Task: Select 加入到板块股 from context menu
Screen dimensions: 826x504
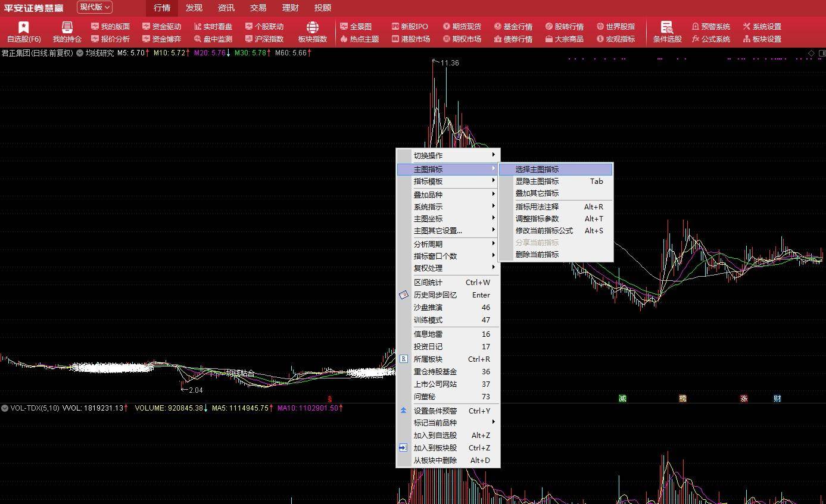Action: click(448, 447)
